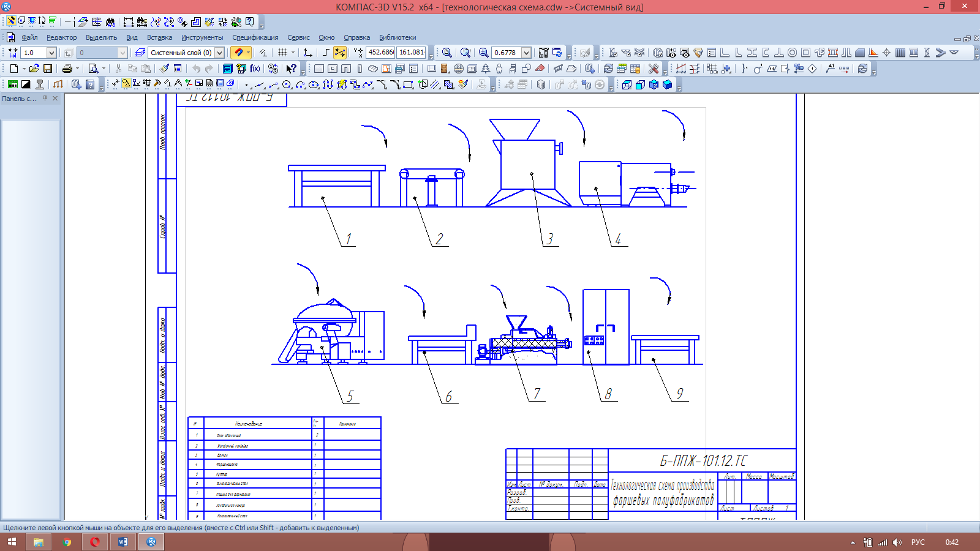Image resolution: width=980 pixels, height=551 pixels.
Task: Open the Справка menu
Action: click(x=357, y=37)
